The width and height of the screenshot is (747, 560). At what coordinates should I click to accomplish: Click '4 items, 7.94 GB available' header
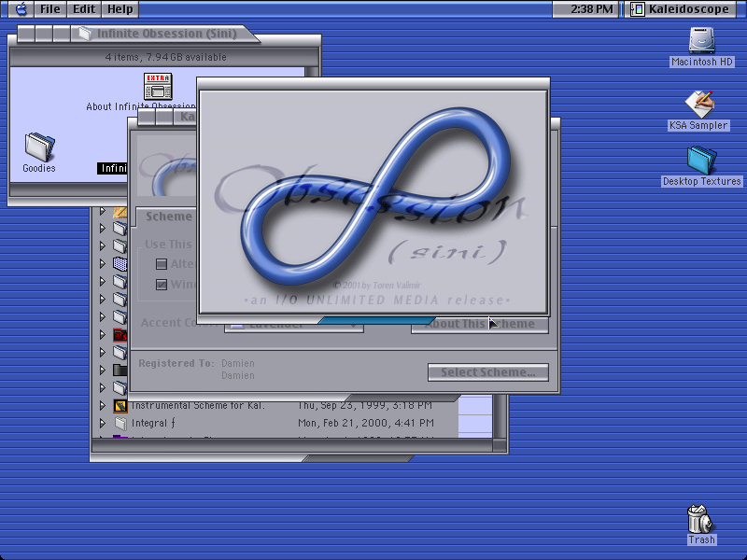point(165,57)
